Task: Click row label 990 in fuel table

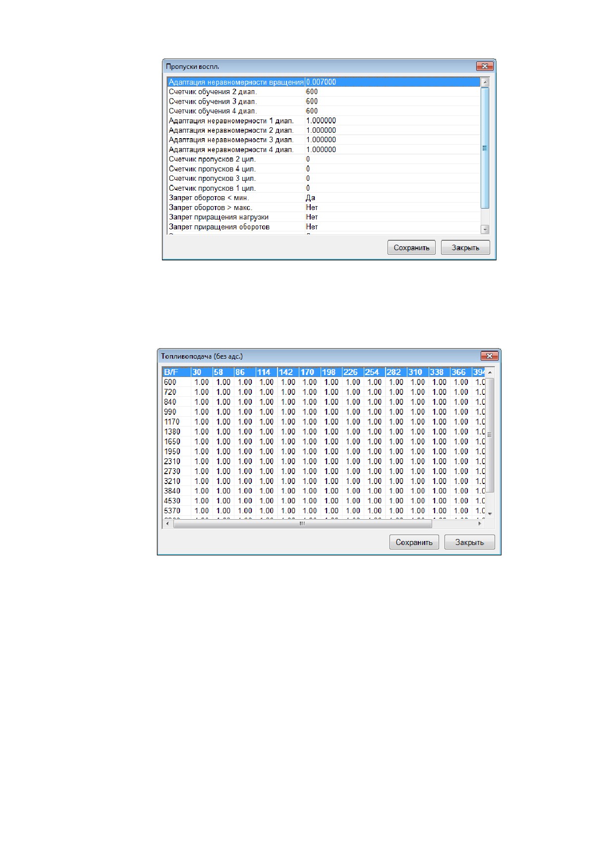Action: pos(170,412)
